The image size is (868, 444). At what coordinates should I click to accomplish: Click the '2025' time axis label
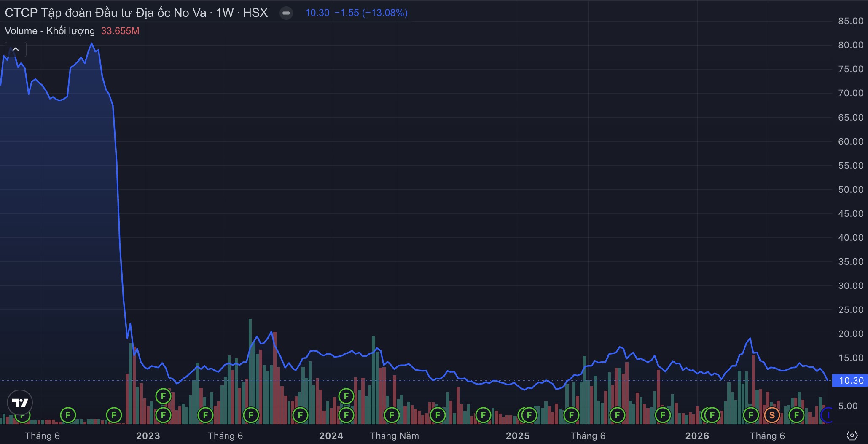pos(518,436)
